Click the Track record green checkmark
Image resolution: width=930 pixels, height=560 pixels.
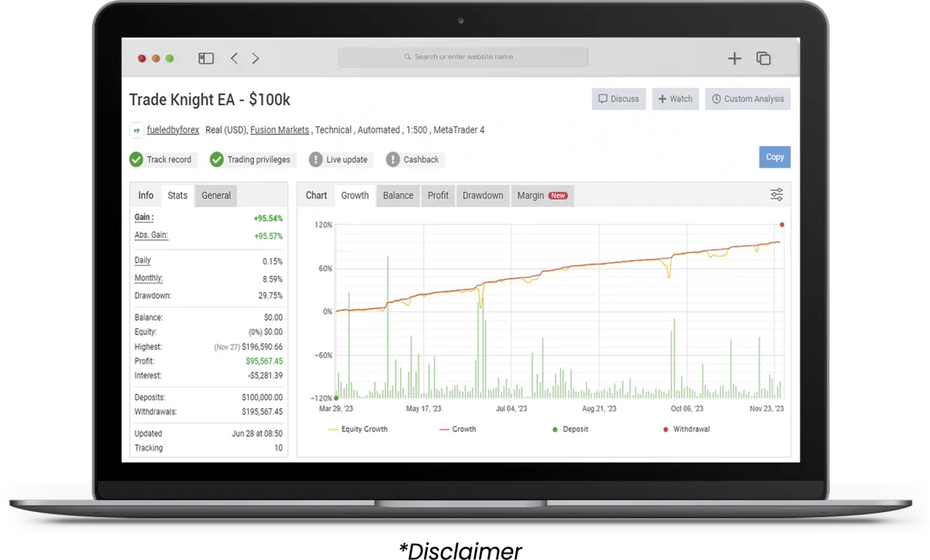coord(136,160)
